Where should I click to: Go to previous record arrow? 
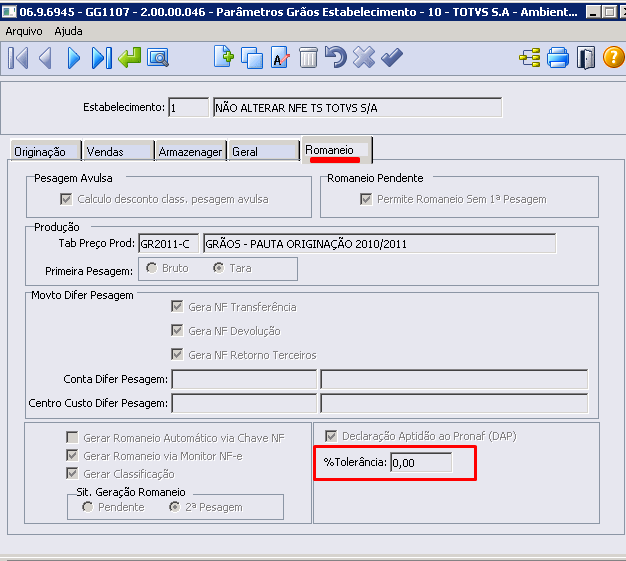point(45,58)
